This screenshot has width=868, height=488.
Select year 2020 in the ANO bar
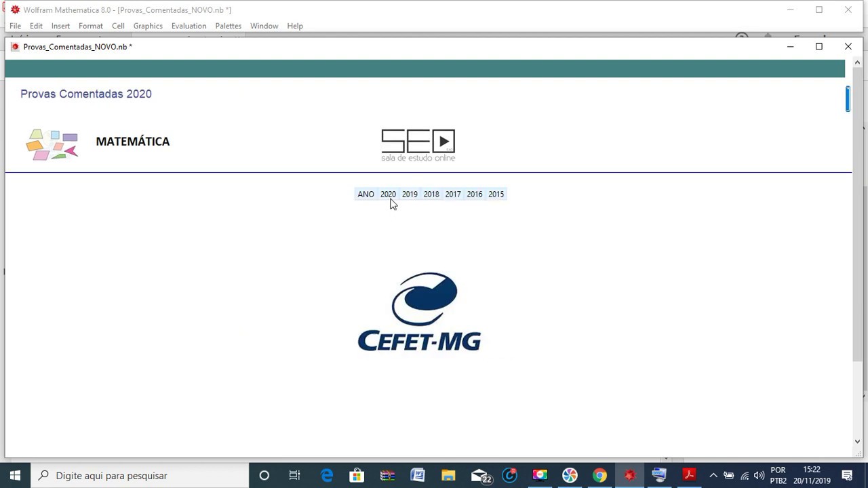point(388,195)
